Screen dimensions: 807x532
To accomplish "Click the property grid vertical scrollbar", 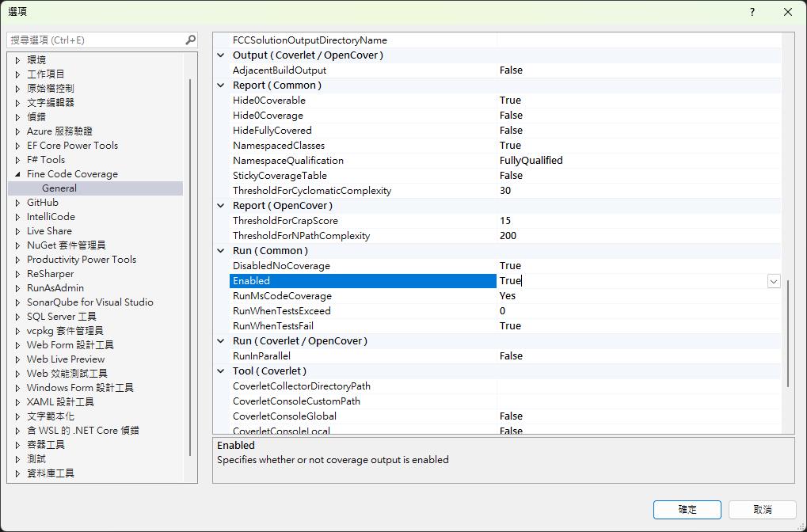I will click(787, 332).
